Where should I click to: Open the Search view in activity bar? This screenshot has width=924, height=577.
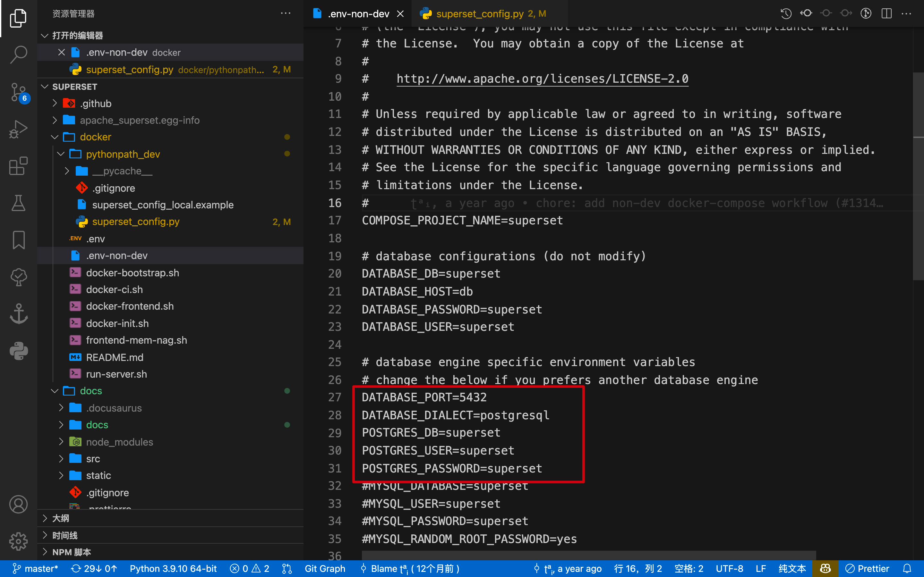pyautogui.click(x=18, y=54)
